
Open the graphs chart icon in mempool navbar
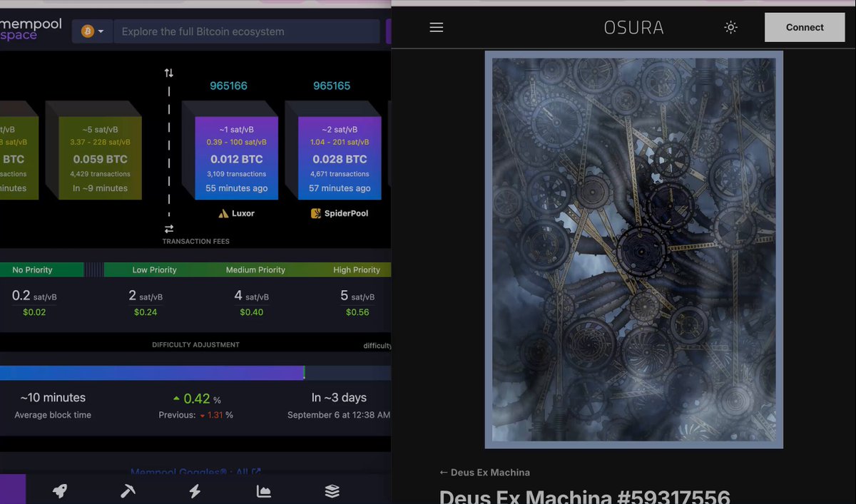[x=263, y=490]
